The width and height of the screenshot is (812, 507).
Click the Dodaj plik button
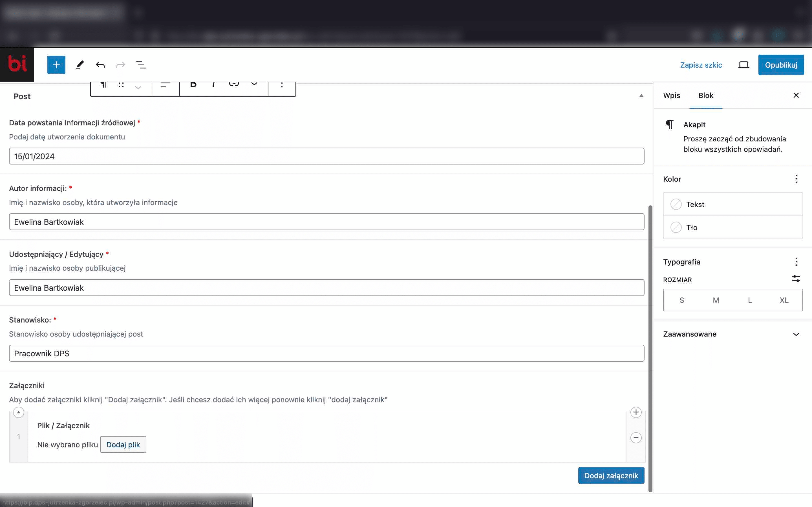point(123,445)
